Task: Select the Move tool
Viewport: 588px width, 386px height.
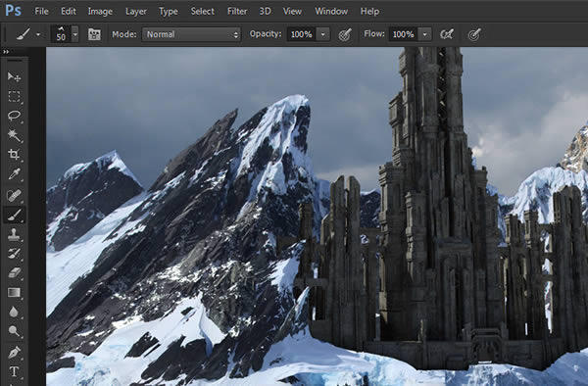Action: [14, 76]
